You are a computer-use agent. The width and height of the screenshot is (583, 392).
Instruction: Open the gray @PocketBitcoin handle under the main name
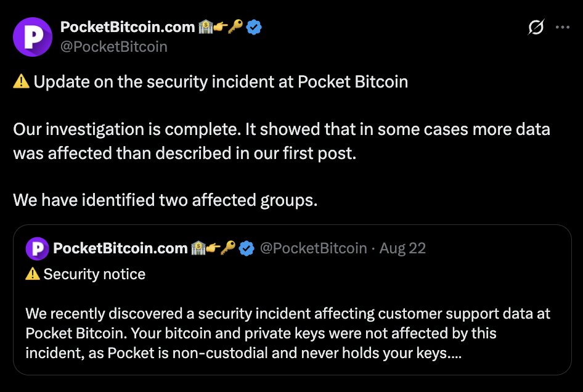pyautogui.click(x=114, y=47)
